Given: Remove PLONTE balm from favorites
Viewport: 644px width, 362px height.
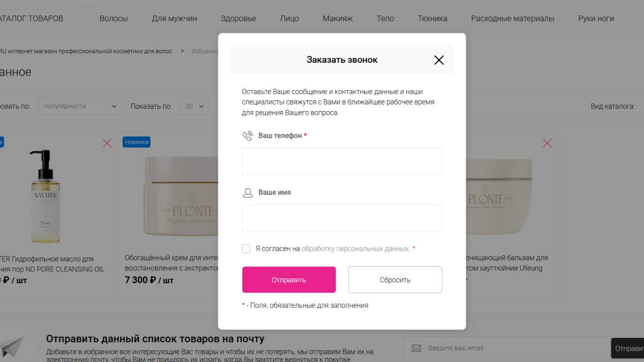Looking at the screenshot, I should pyautogui.click(x=547, y=143).
